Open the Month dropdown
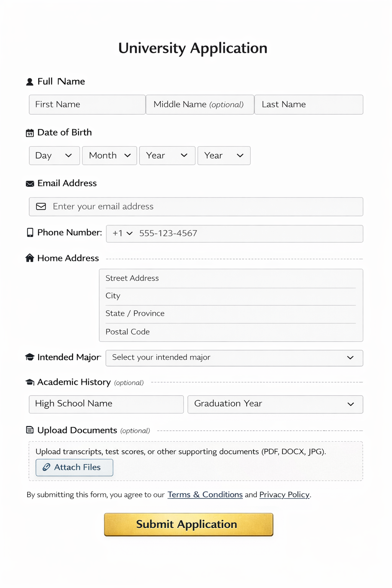The width and height of the screenshot is (392, 588). click(x=109, y=155)
